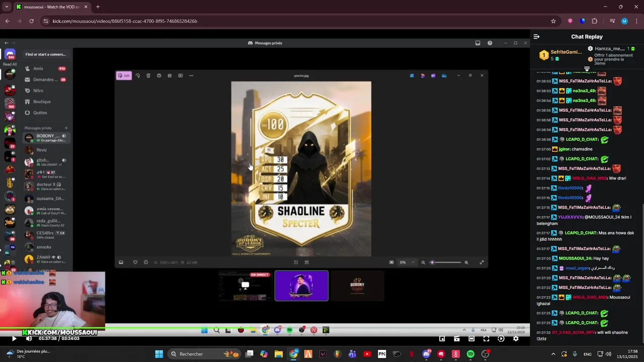Delete image with trash icon in viewer
Image resolution: width=644 pixels, height=362 pixels.
(148, 75)
